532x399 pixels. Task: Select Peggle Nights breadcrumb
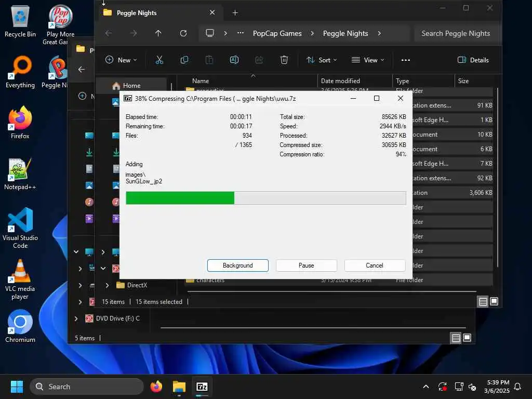(345, 33)
